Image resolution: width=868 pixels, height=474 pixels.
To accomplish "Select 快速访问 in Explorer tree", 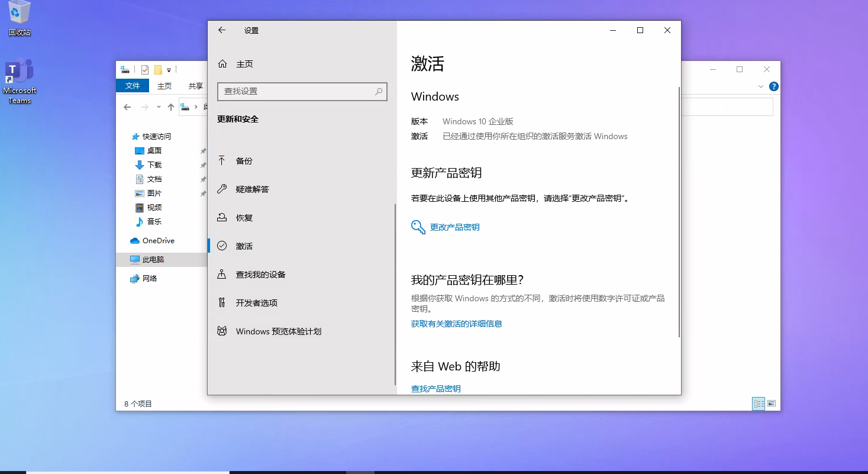I will [x=157, y=136].
